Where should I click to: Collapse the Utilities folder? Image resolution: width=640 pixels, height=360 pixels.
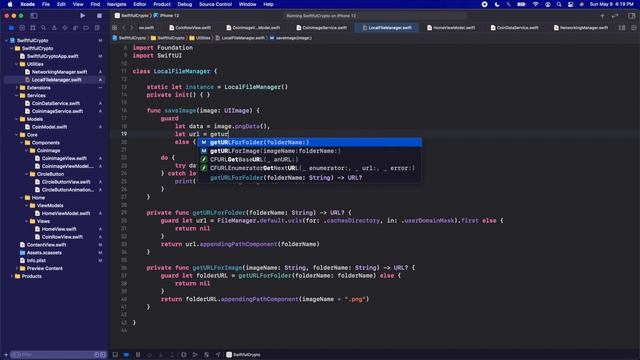click(x=17, y=64)
